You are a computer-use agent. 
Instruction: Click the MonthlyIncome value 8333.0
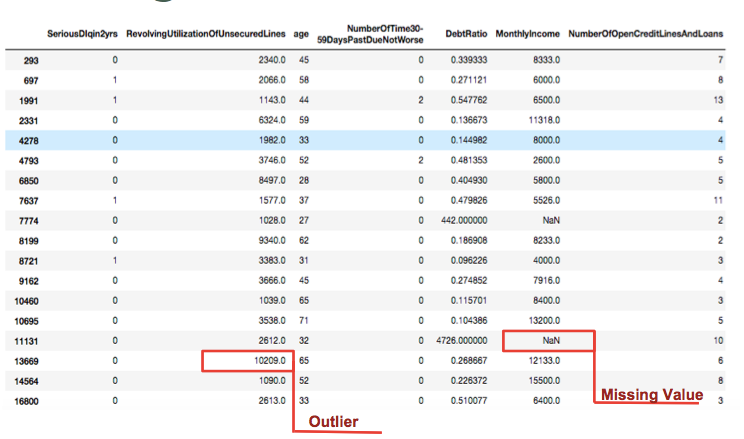click(546, 60)
